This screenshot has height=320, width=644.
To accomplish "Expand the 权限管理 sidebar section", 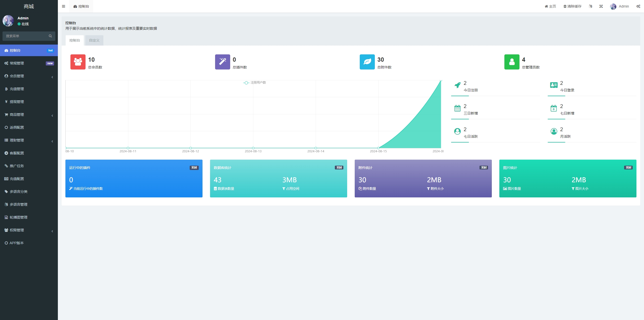I will click(28, 230).
